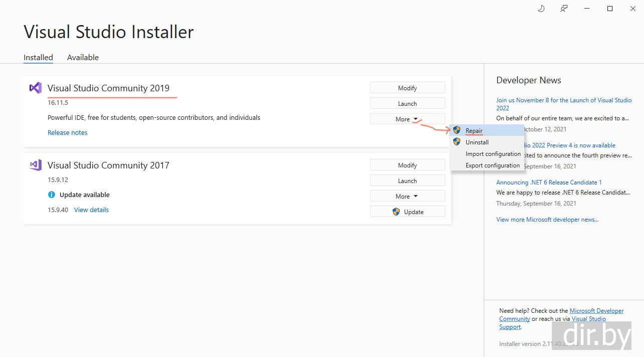Click the shield icon beside Uninstall

tap(457, 142)
